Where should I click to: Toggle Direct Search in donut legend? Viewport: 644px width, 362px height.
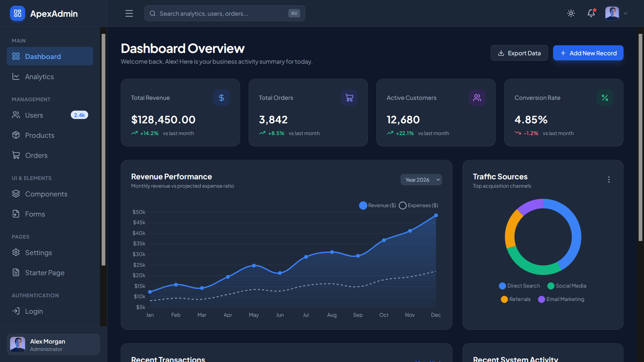pyautogui.click(x=519, y=286)
